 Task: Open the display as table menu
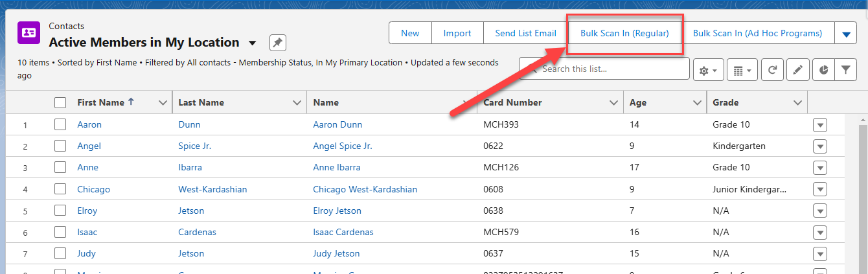pos(742,70)
